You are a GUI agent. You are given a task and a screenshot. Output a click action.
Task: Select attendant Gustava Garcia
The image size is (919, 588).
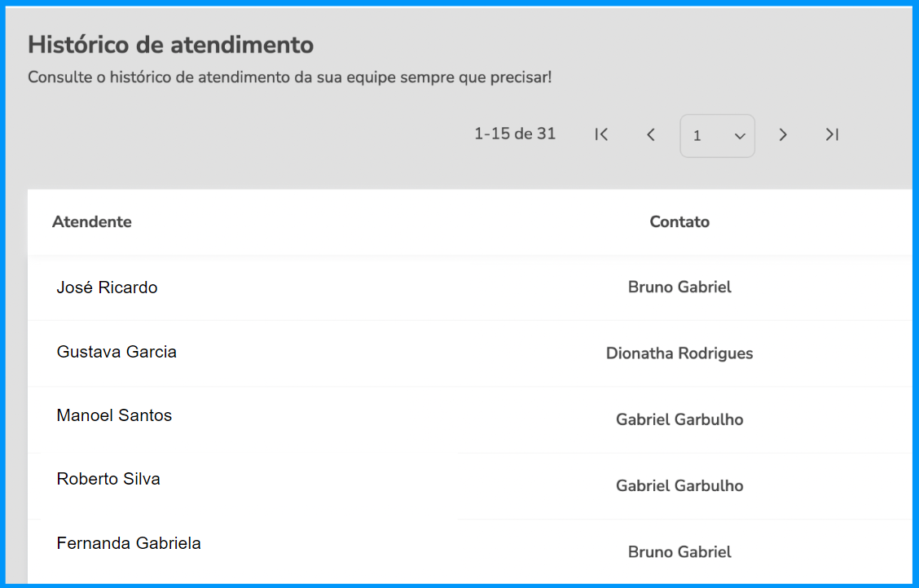[117, 352]
